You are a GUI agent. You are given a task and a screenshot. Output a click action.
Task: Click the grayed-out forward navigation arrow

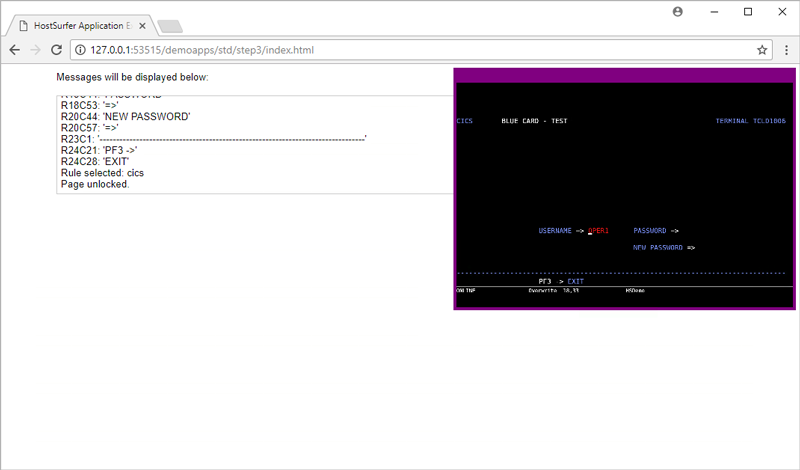pyautogui.click(x=35, y=50)
